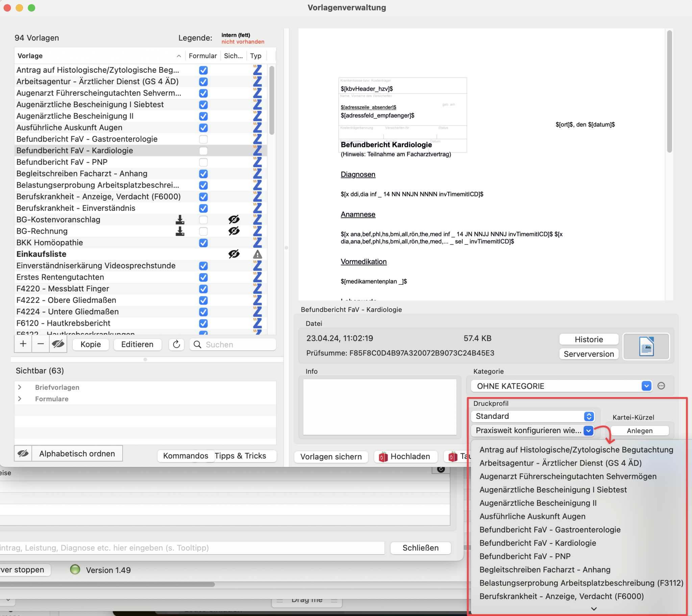The image size is (692, 616).
Task: Click the Z type icon on BKK Homöopathie row
Action: (257, 243)
